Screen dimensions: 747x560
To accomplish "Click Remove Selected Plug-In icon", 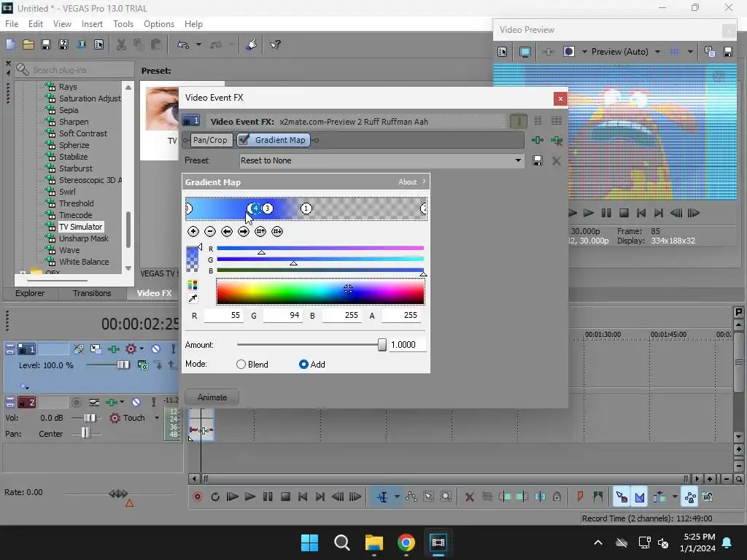I will click(x=557, y=140).
